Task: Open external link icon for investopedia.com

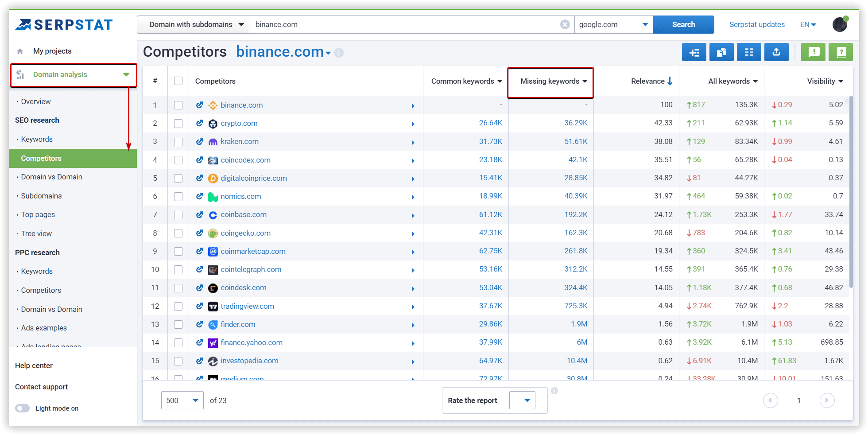Action: (200, 361)
